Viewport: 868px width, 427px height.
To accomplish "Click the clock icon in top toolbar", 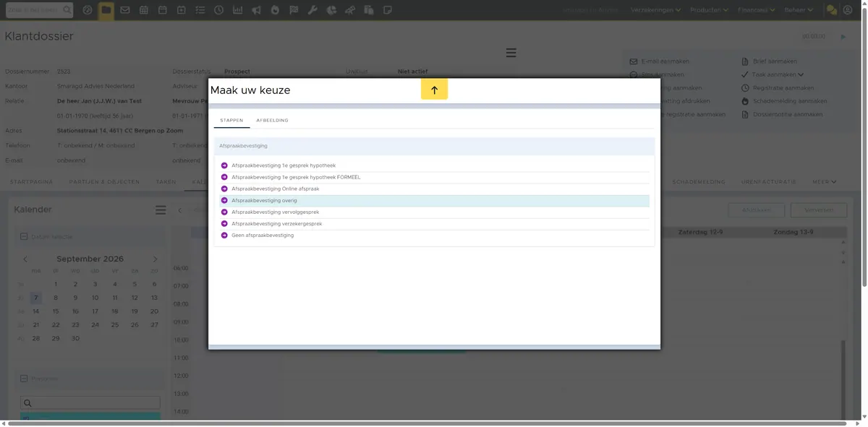I will (x=218, y=10).
